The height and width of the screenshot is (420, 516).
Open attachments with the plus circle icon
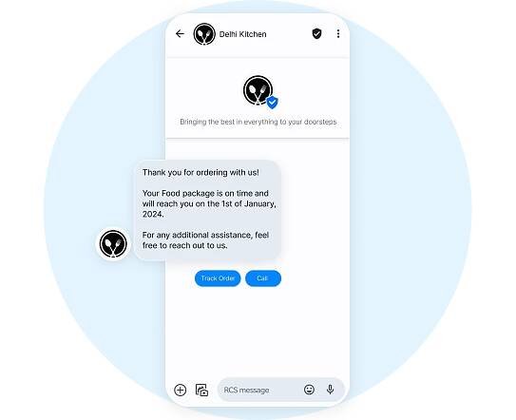(180, 390)
